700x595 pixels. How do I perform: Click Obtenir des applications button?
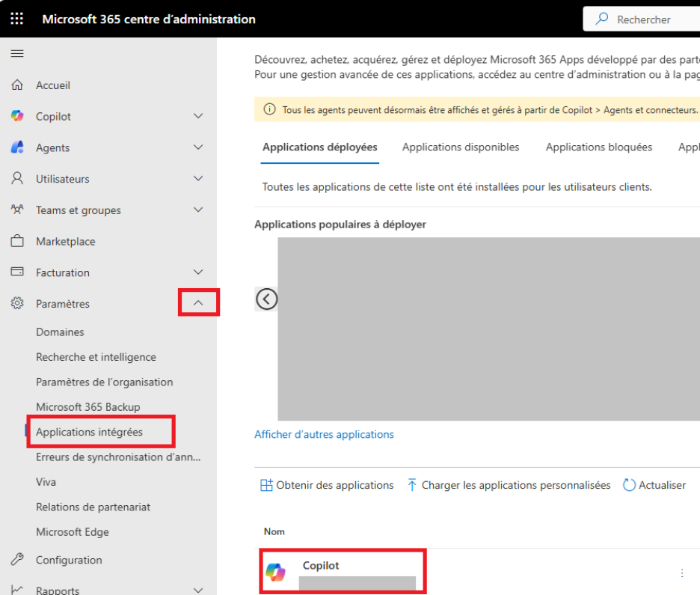(327, 485)
